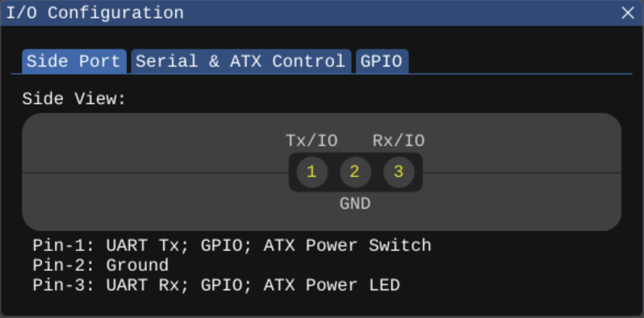Close the I/O Configuration window
Image resolution: width=644 pixels, height=318 pixels.
[628, 13]
